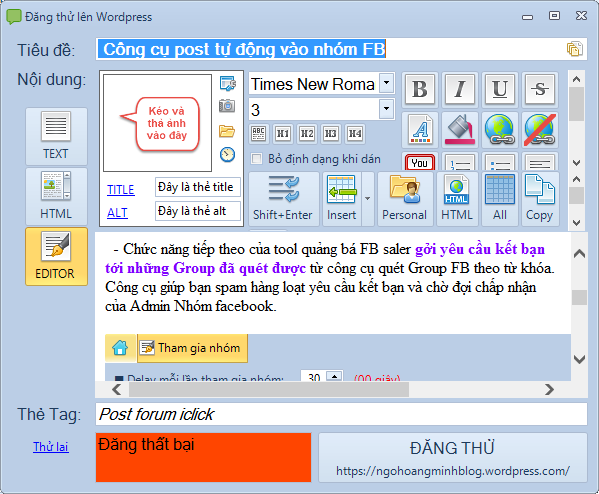Click the Thẻ Tag input field

341,414
